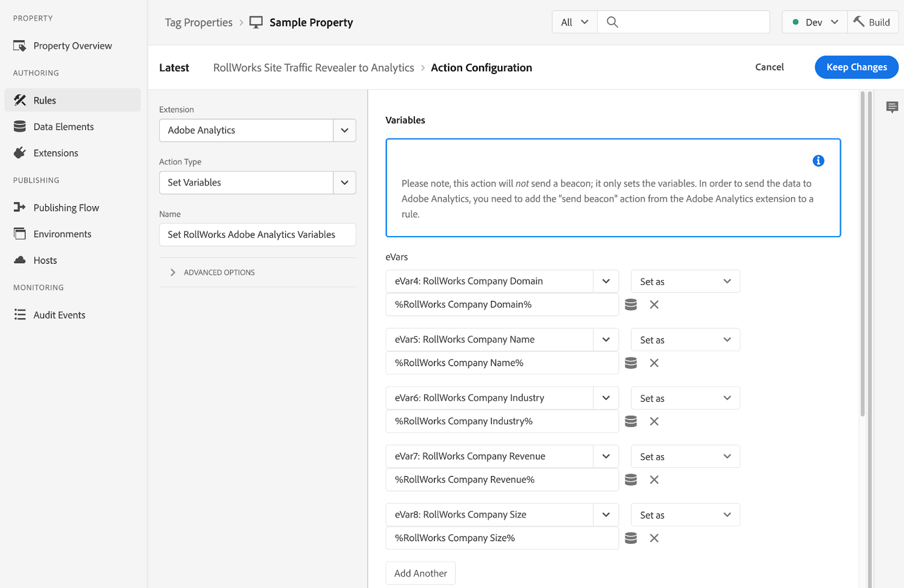Click the info icon in the Variables note
The height and width of the screenshot is (588, 904).
click(x=818, y=161)
